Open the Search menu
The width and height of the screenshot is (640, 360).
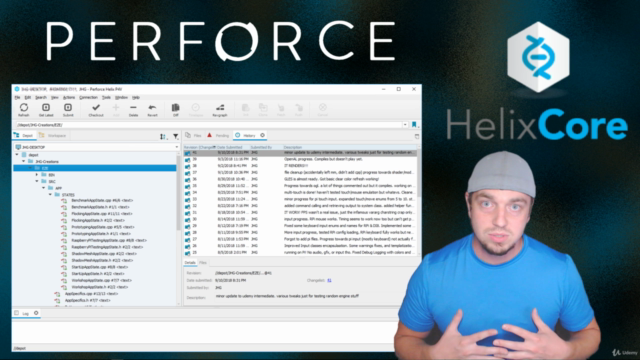(41, 98)
